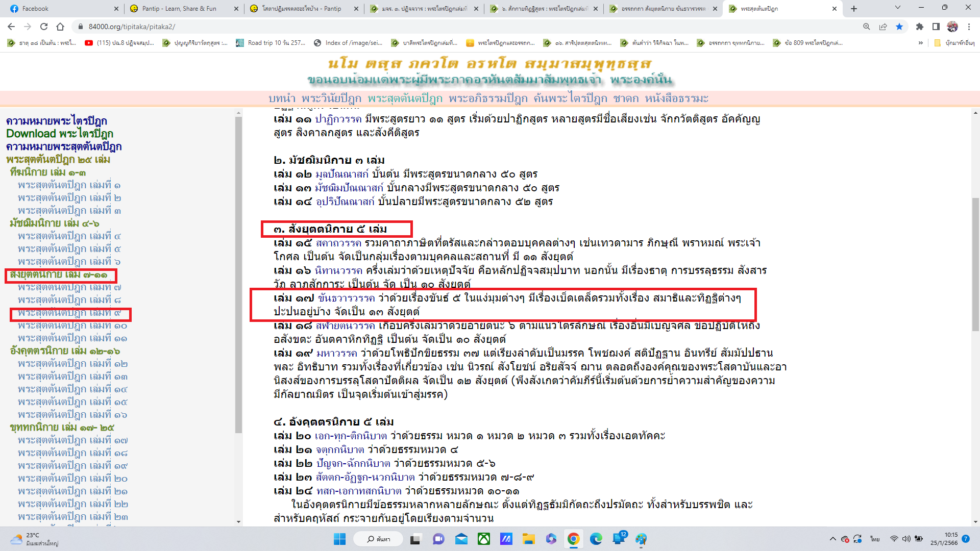
Task: Click the Windows Start button
Action: [339, 539]
